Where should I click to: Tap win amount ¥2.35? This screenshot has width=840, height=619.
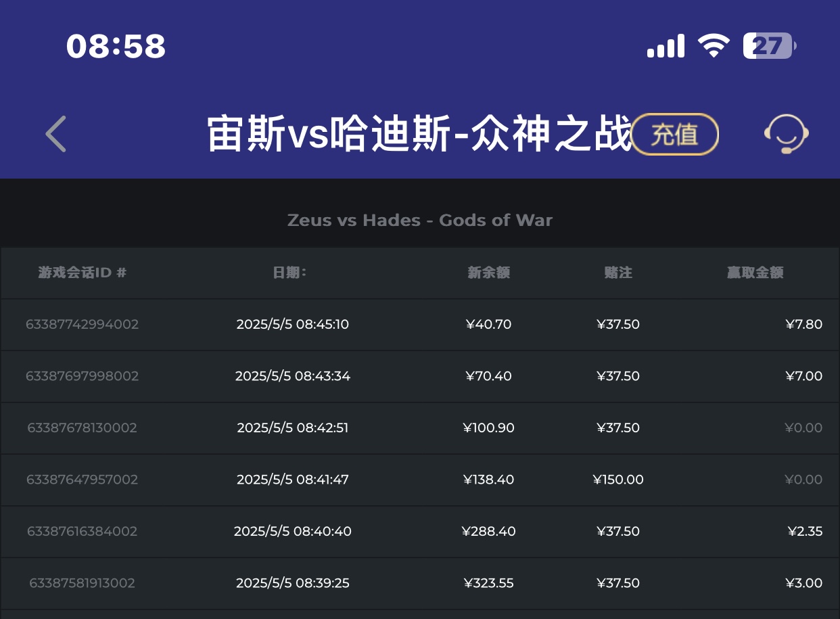click(x=805, y=531)
